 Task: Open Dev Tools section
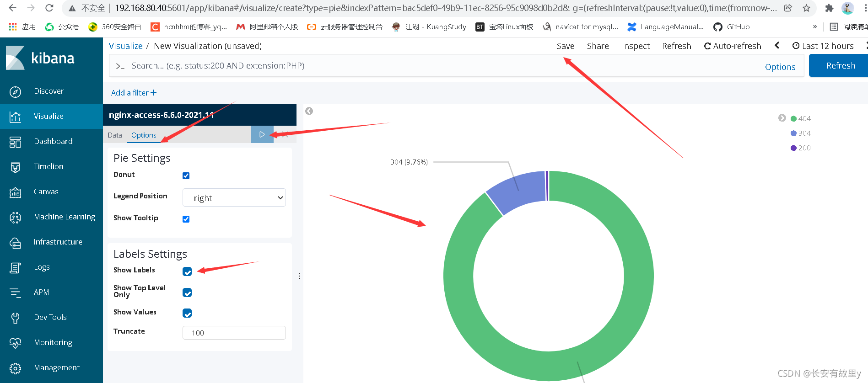point(50,317)
